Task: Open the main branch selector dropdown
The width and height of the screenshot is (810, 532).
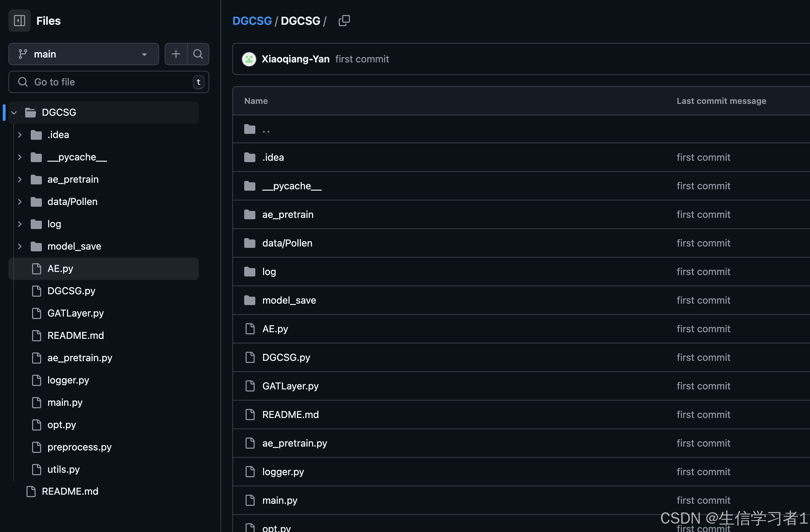Action: 84,54
